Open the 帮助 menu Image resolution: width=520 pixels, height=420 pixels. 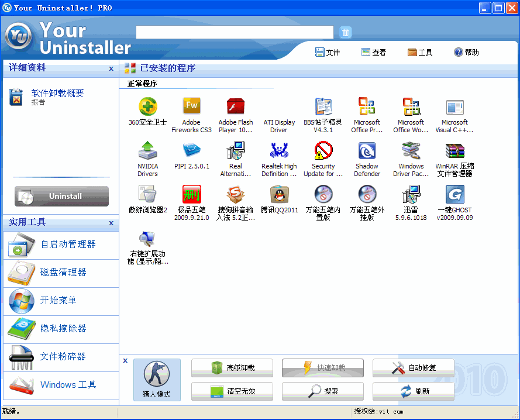tap(466, 52)
